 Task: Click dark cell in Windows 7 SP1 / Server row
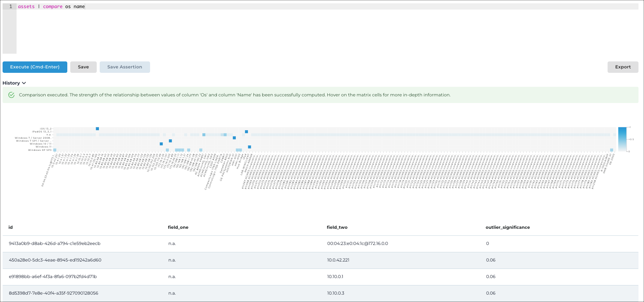[x=170, y=141]
